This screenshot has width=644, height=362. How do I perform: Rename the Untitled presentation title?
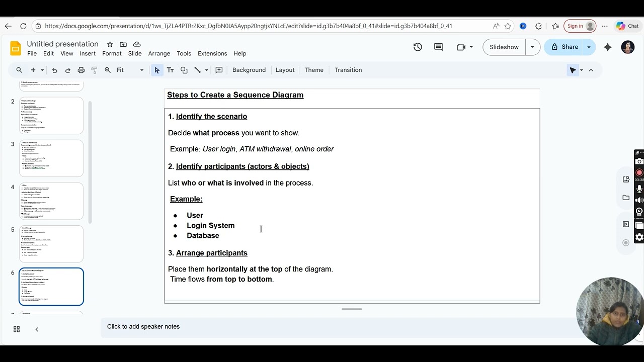63,44
